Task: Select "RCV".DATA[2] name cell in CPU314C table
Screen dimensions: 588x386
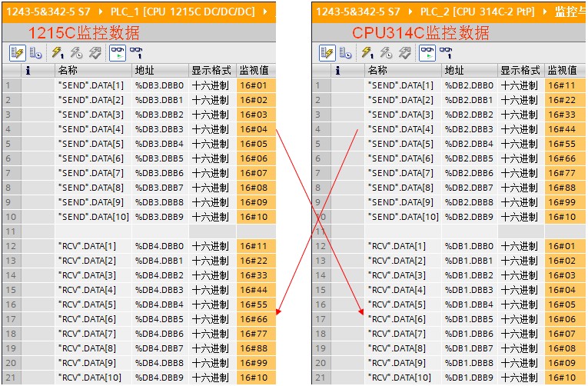Action: (403, 261)
